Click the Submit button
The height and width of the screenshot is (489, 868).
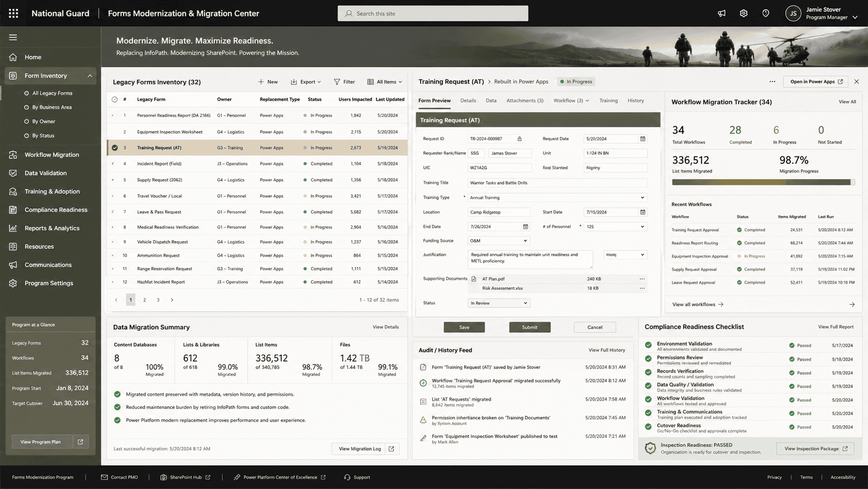pos(530,327)
